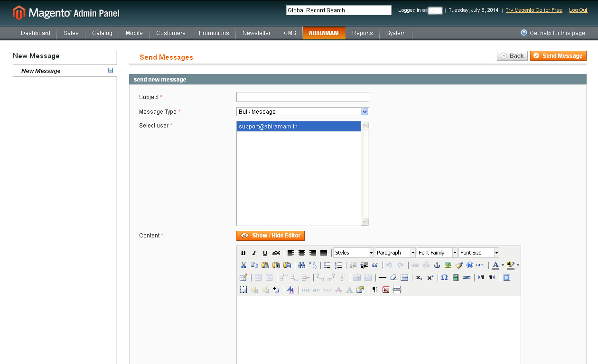Open Find with the binoculars icon
The image size is (598, 364).
tap(301, 265)
